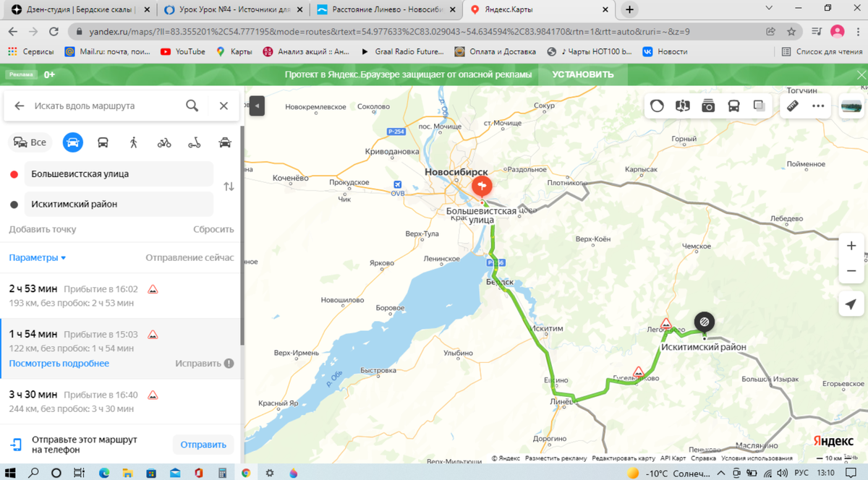
Task: Select the bicycle route mode icon
Action: [164, 142]
